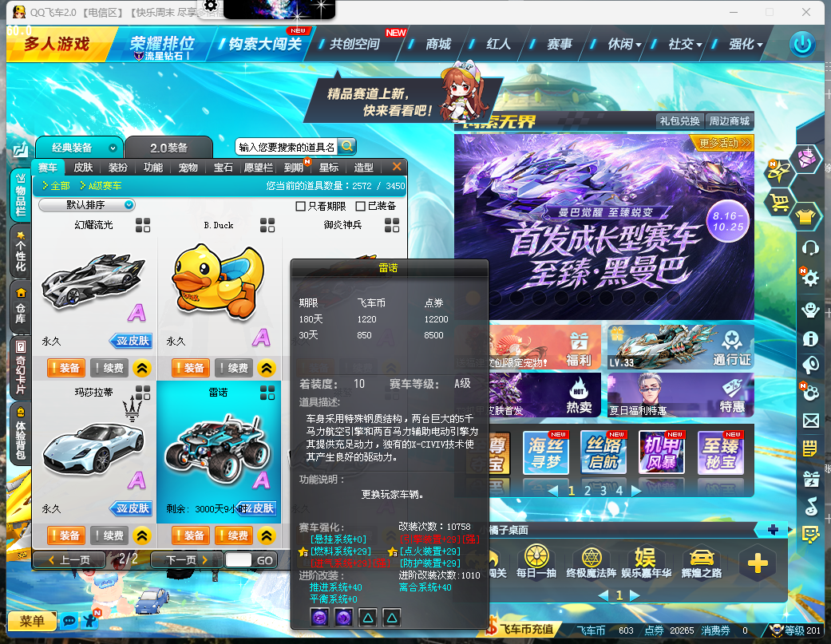Open 每日一抽 desktop shortcut
831x644 pixels.
tap(536, 562)
